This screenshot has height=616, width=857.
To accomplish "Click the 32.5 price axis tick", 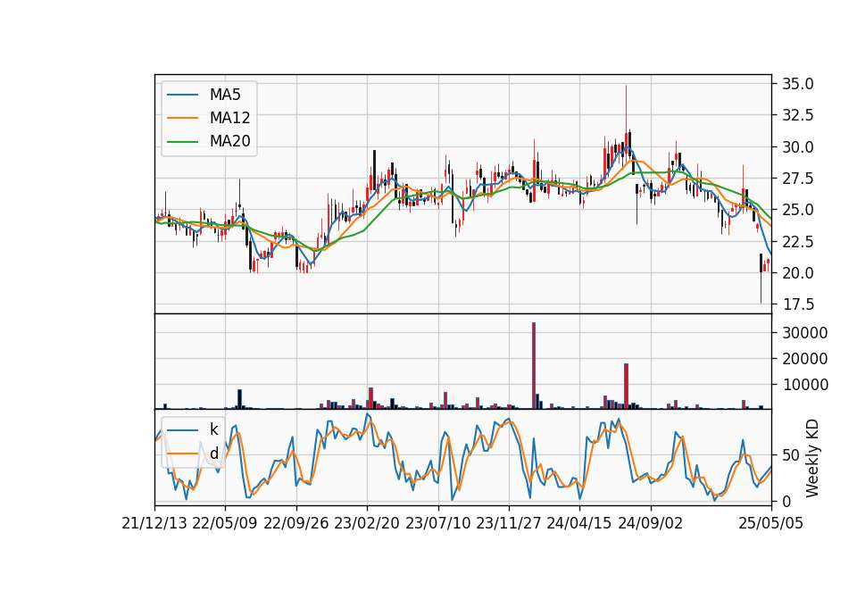I will [798, 115].
